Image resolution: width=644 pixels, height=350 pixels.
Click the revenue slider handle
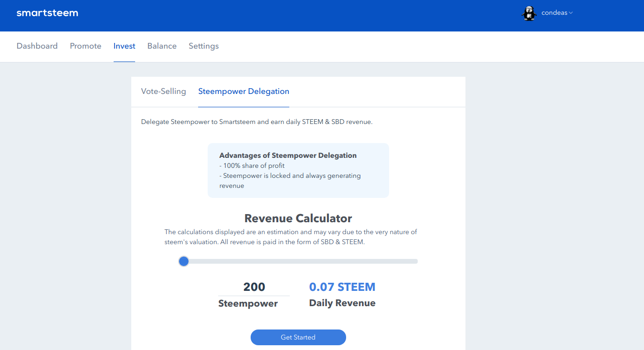coord(183,261)
